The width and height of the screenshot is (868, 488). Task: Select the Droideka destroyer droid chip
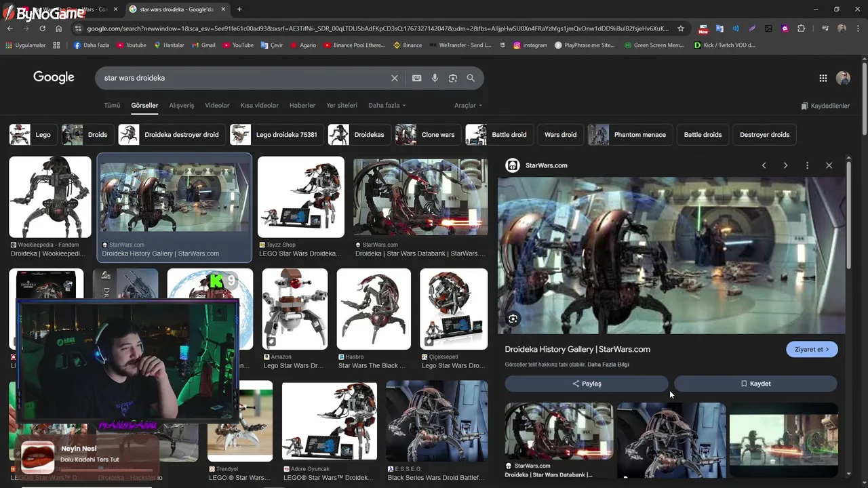click(171, 135)
